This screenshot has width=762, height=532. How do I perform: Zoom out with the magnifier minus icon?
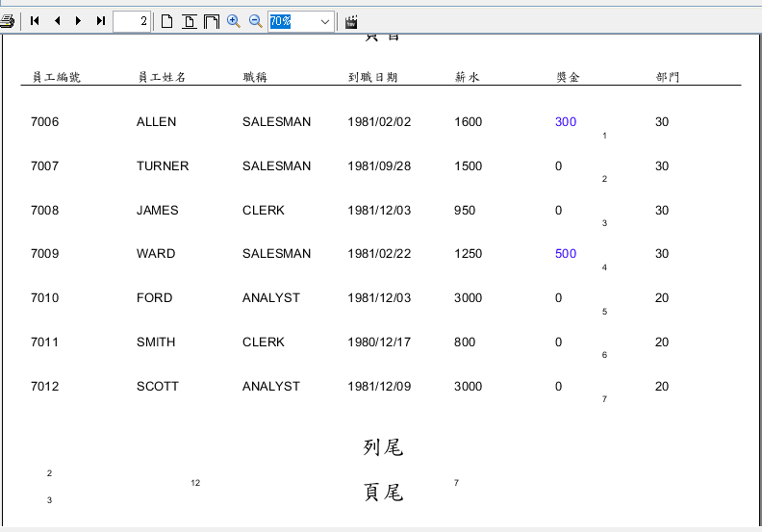coord(256,21)
